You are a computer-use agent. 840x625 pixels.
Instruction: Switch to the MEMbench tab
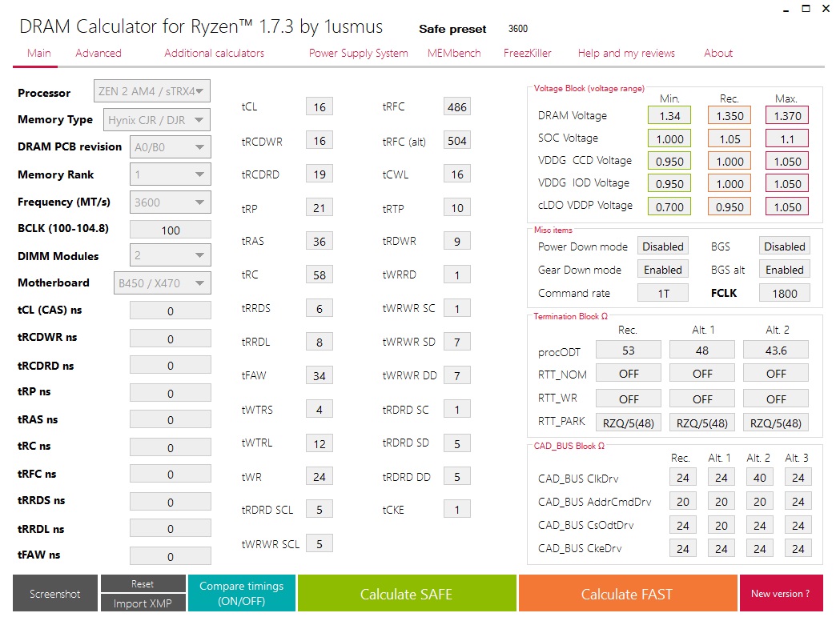454,53
